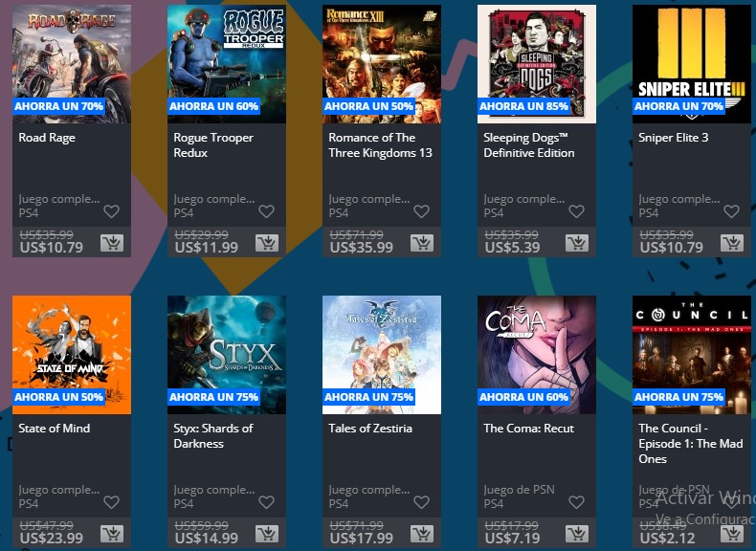Open the Rogue Trooper Redux cover image
The width and height of the screenshot is (756, 551).
tap(227, 64)
